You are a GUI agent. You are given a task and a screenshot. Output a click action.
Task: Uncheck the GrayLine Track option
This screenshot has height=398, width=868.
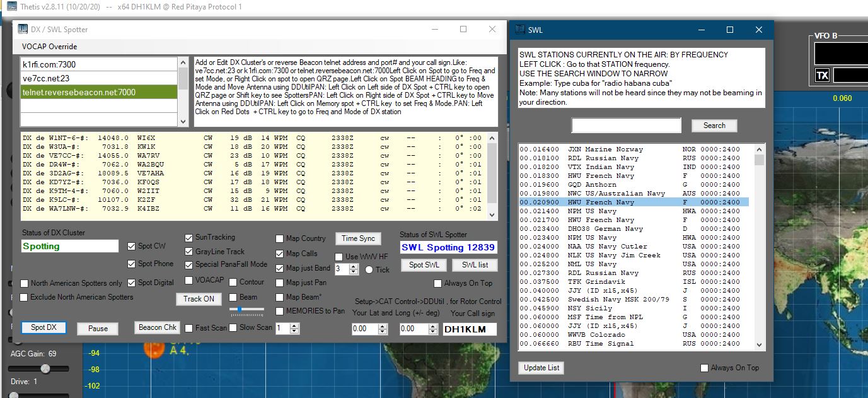coord(189,251)
